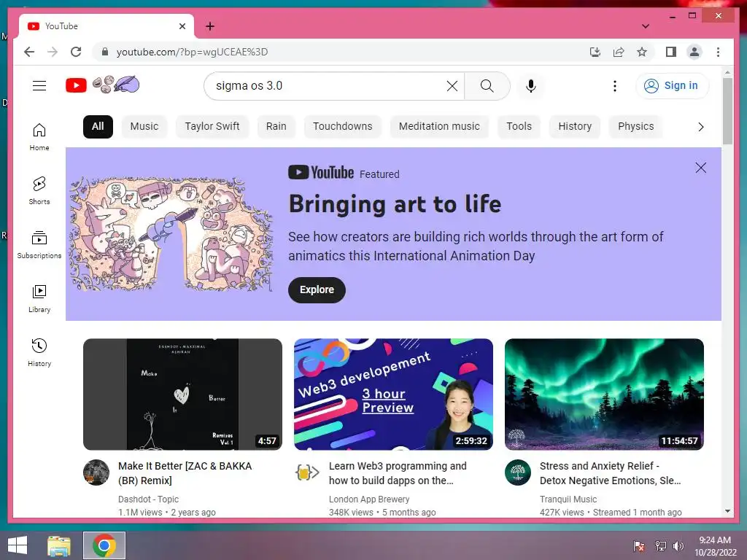Select the Taylor Swift chip
Image resolution: width=747 pixels, height=560 pixels.
(x=212, y=127)
